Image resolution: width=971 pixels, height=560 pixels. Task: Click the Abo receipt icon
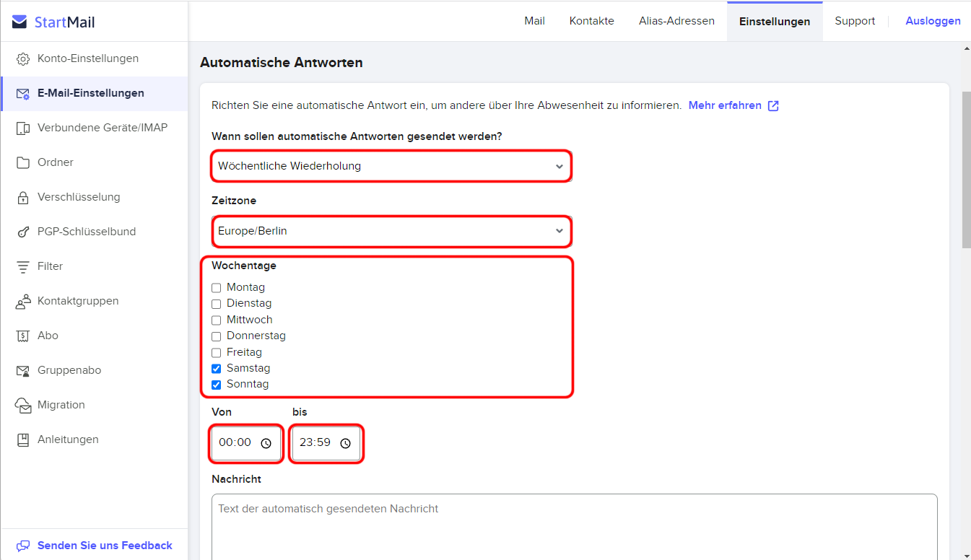[x=23, y=336]
